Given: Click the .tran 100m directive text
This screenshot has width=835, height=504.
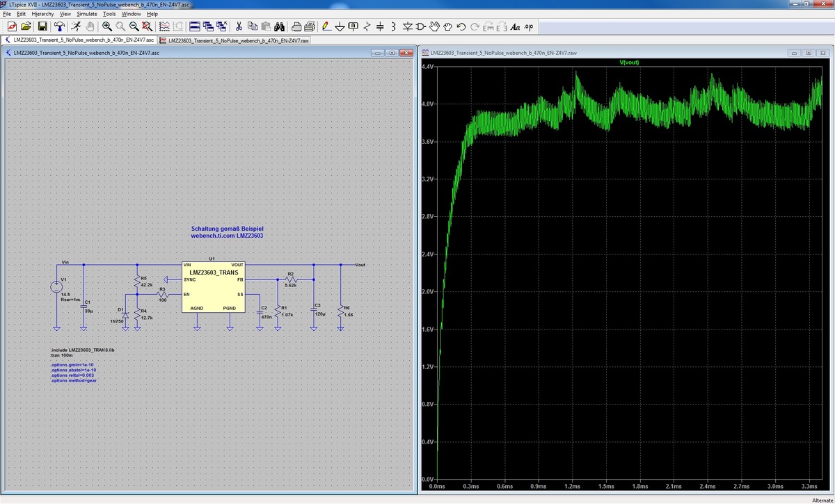Looking at the screenshot, I should pyautogui.click(x=61, y=355).
